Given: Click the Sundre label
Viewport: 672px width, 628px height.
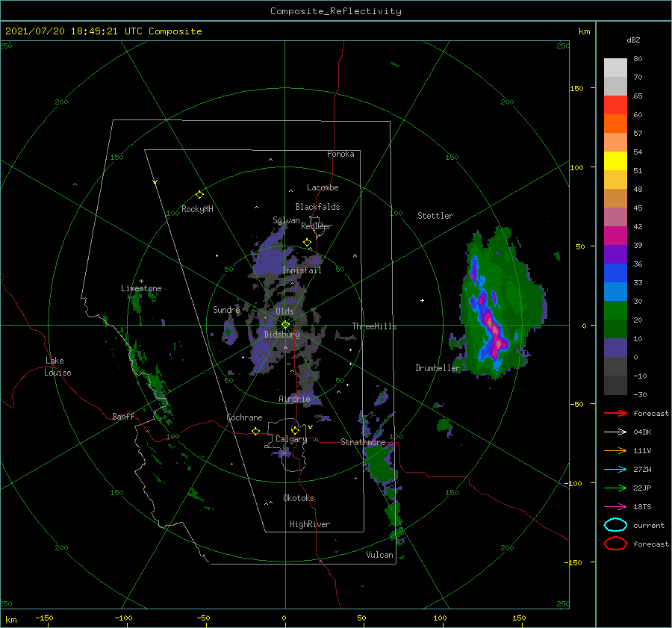Looking at the screenshot, I should (x=226, y=309).
